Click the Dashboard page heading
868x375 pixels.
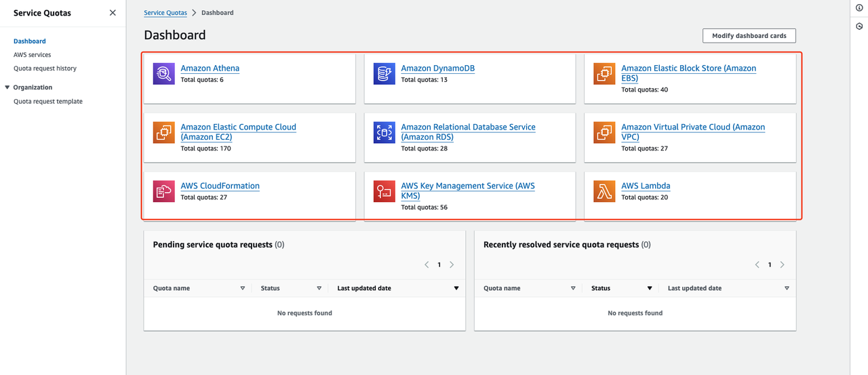point(175,35)
